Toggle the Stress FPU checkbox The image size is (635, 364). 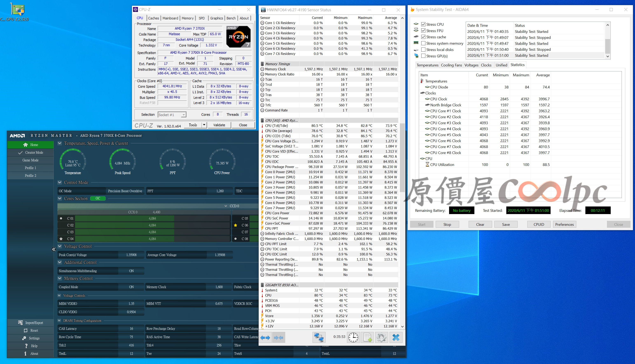423,30
